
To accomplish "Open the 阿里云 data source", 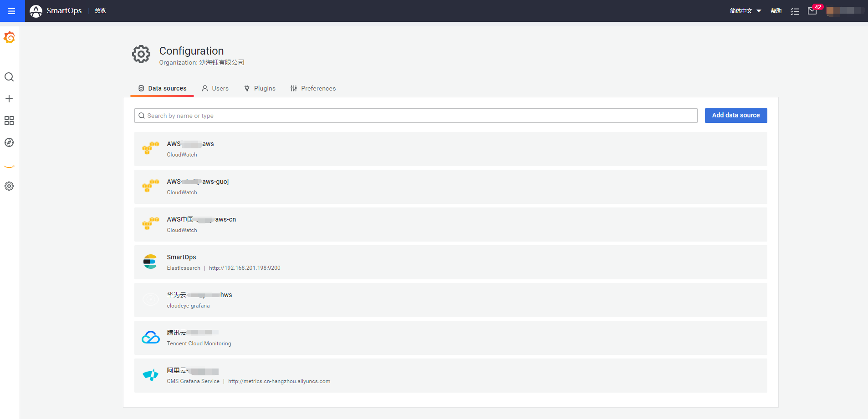I will coord(451,375).
